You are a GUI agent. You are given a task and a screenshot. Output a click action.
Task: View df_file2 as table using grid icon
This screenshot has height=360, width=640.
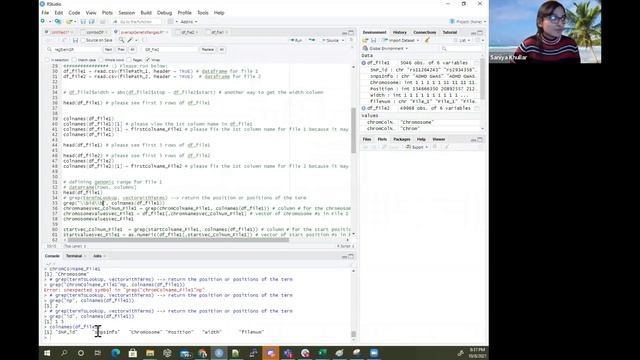[476, 108]
